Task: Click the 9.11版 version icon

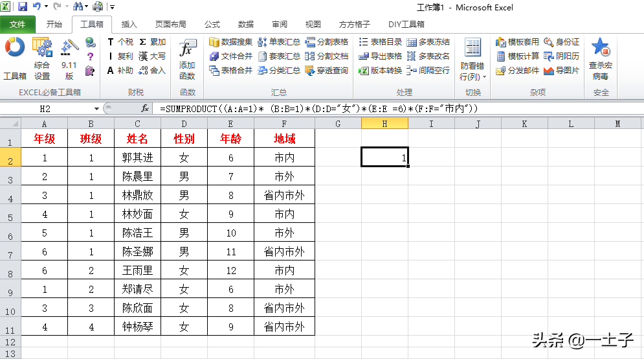Action: 69,48
